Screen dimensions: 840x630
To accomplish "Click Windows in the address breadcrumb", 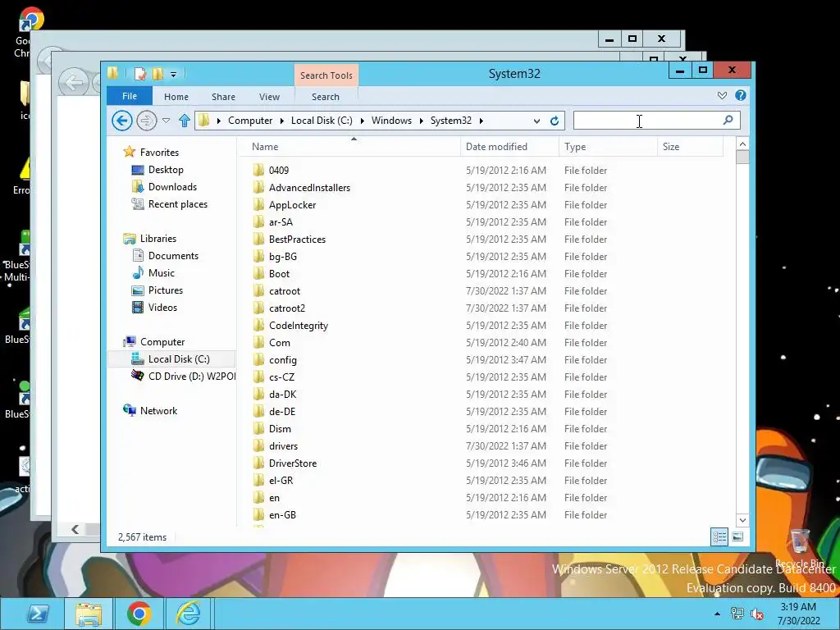I will pyautogui.click(x=391, y=121).
